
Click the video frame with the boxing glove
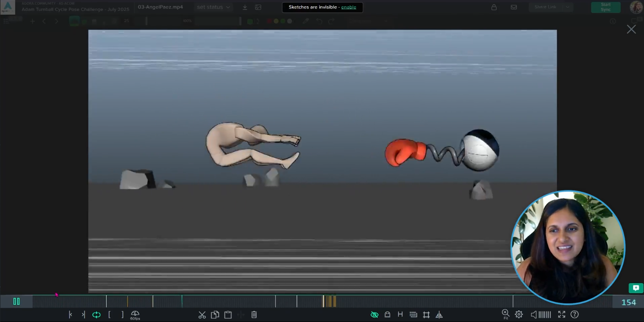(x=322, y=161)
